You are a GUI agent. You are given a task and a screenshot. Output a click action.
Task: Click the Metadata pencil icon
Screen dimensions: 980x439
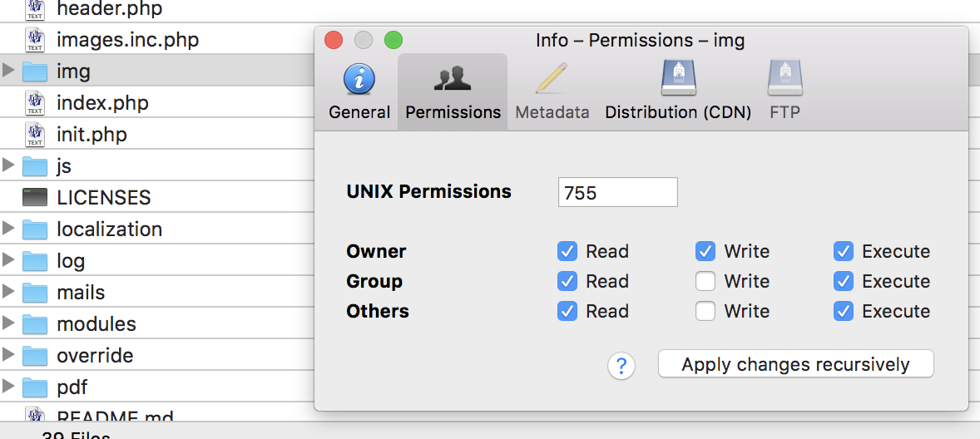(x=552, y=79)
